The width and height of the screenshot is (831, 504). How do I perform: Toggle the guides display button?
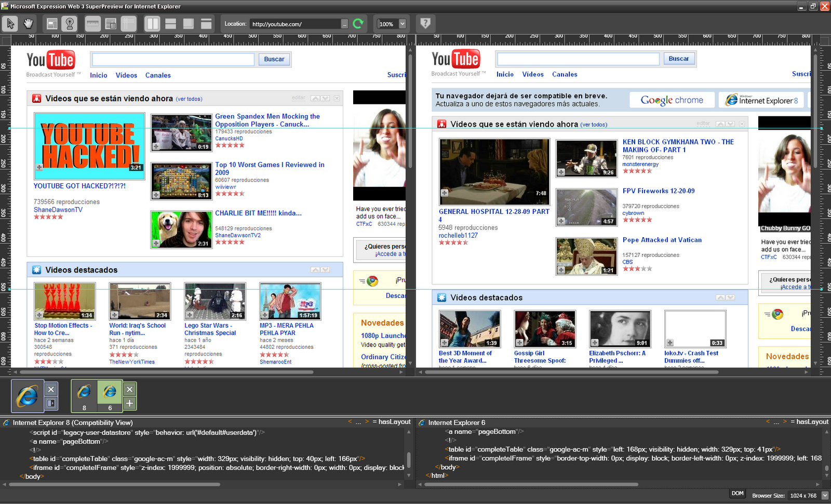click(128, 23)
